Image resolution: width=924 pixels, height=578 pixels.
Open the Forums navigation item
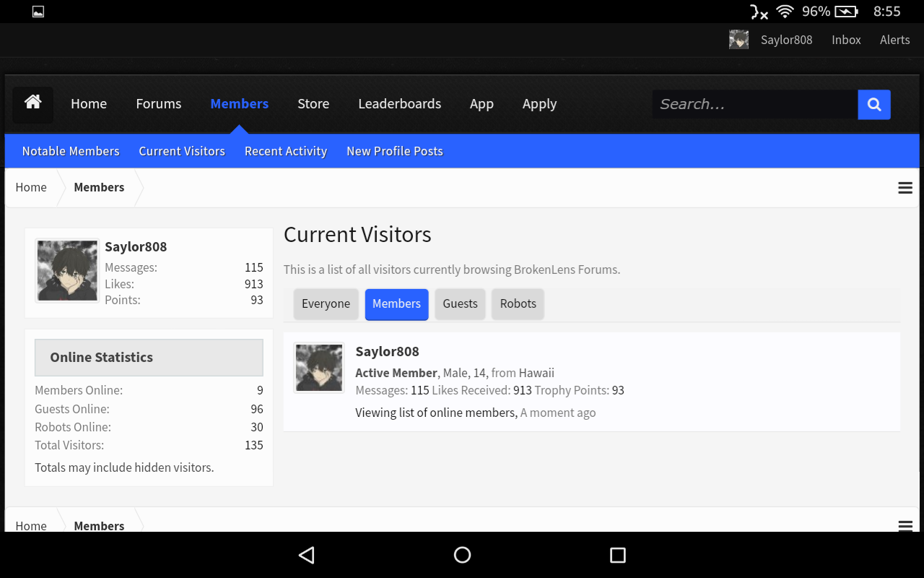tap(159, 104)
